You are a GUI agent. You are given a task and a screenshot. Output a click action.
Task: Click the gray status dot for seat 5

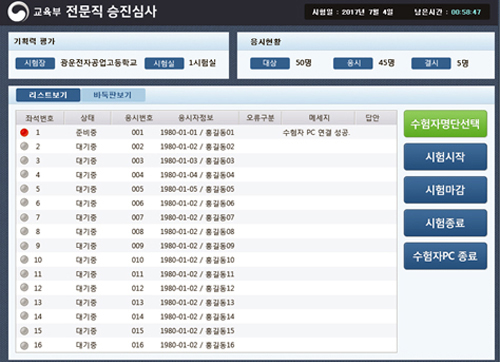24,189
